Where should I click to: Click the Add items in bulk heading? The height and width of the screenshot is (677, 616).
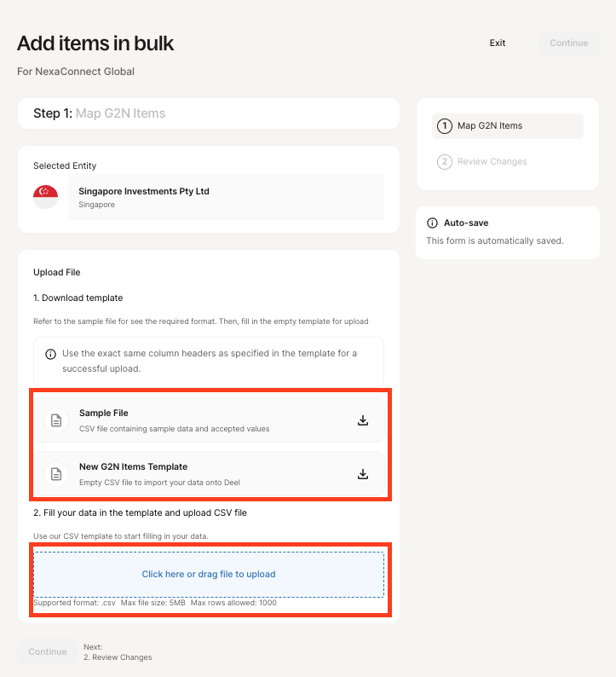pos(95,43)
